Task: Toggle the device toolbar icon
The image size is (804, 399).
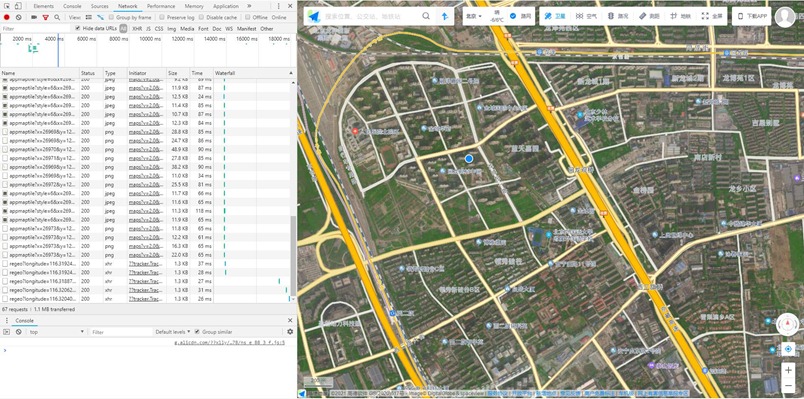Action: [x=18, y=6]
